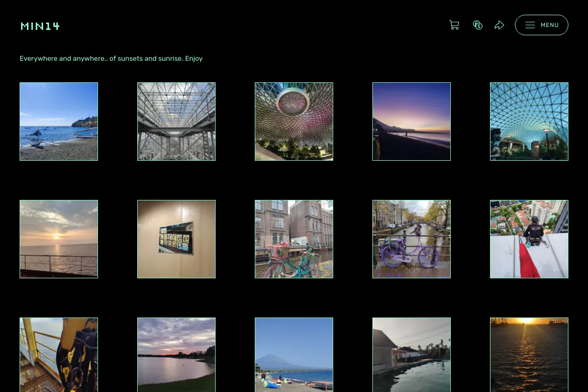
Task: Open the mountain and blue sky beach photo
Action: [x=294, y=355]
